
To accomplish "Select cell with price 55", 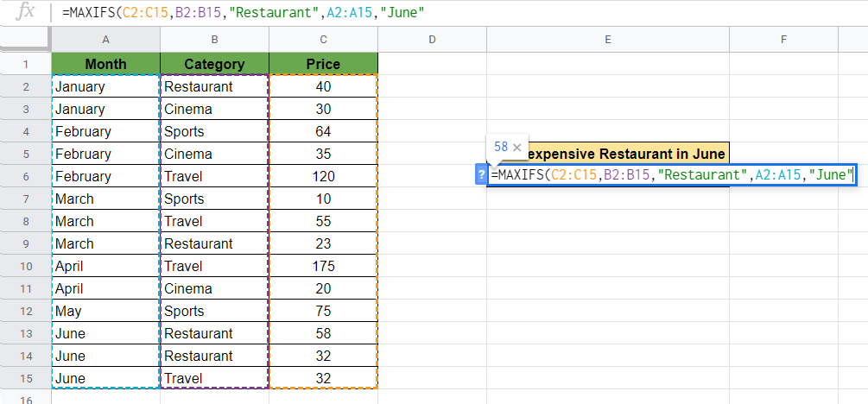I will coord(323,221).
